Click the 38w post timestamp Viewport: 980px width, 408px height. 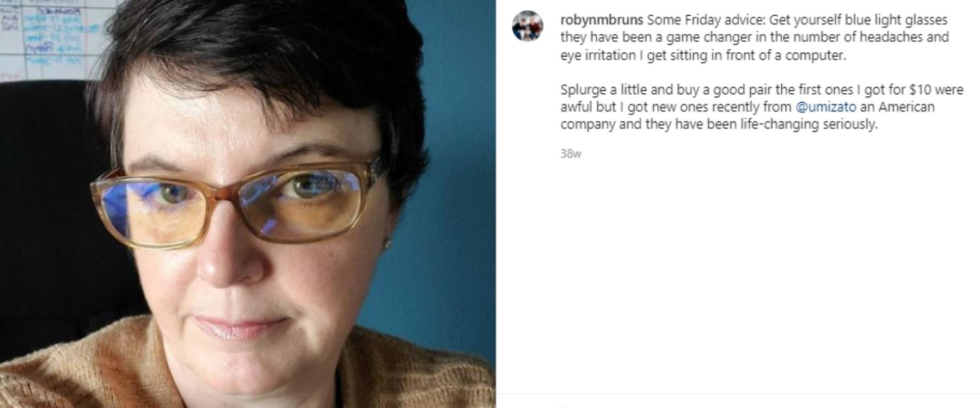tap(571, 154)
